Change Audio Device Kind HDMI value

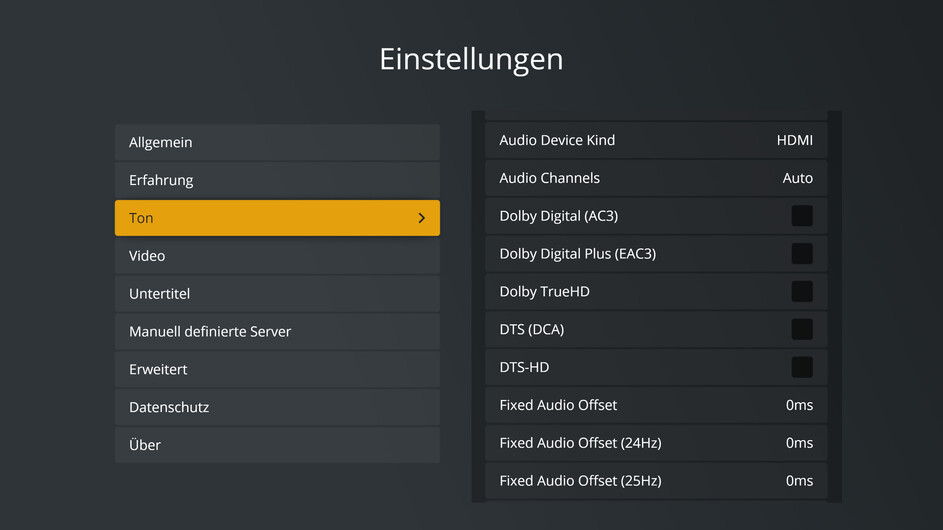pyautogui.click(x=794, y=140)
